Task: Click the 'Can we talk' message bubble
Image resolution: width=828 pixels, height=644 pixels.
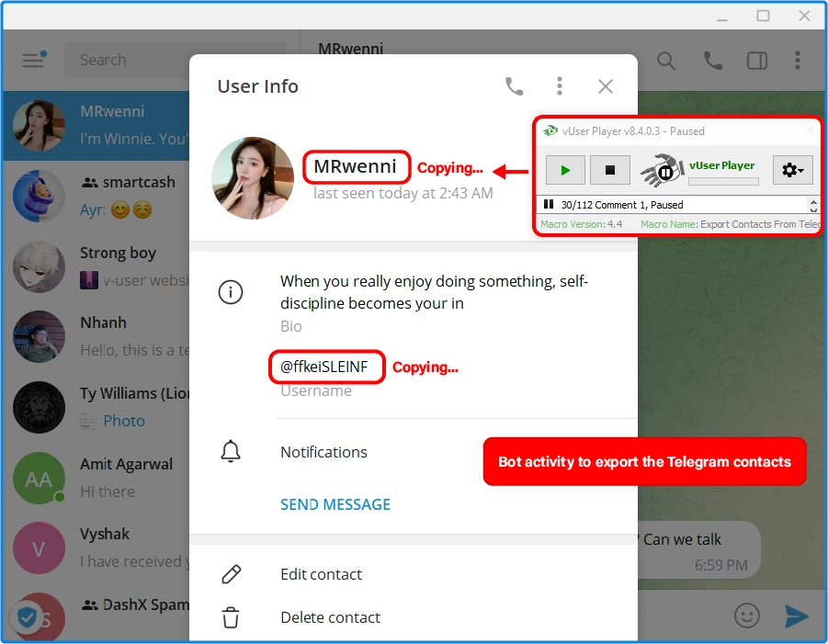Action: pos(698,549)
